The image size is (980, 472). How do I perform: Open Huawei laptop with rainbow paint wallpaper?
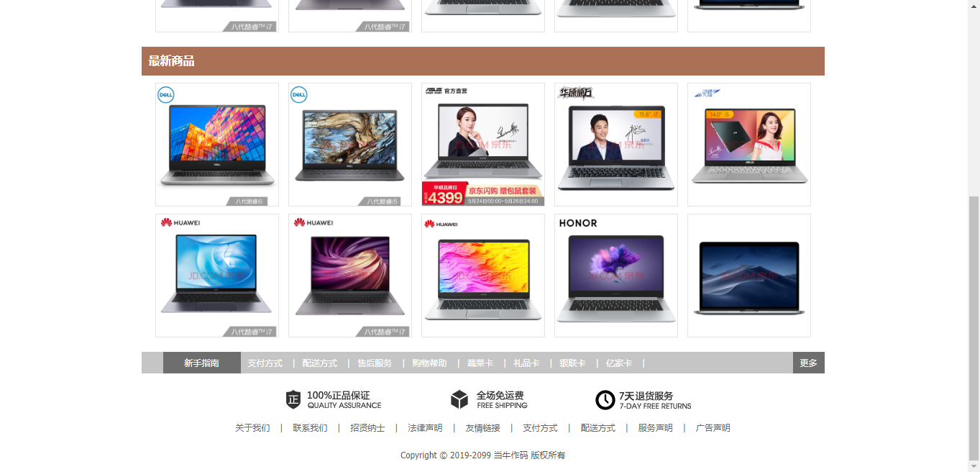[483, 276]
